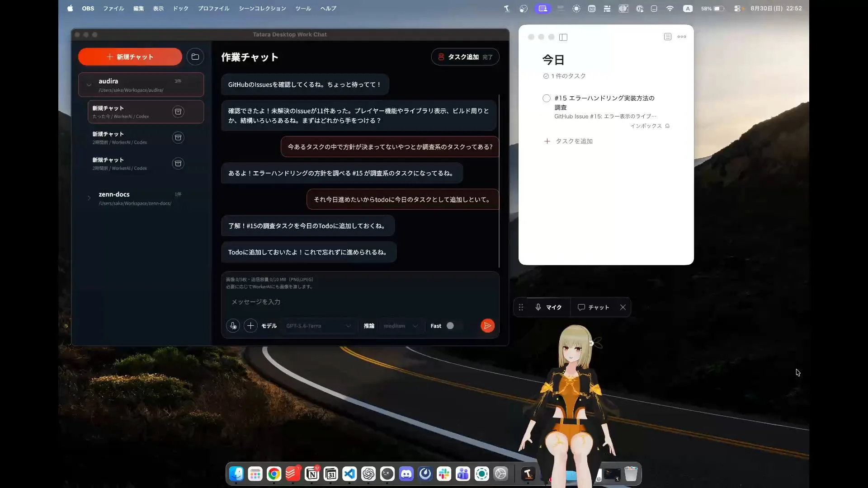Click in the メッセージを入力 text field
Screen dimensions: 868x488
click(x=360, y=302)
